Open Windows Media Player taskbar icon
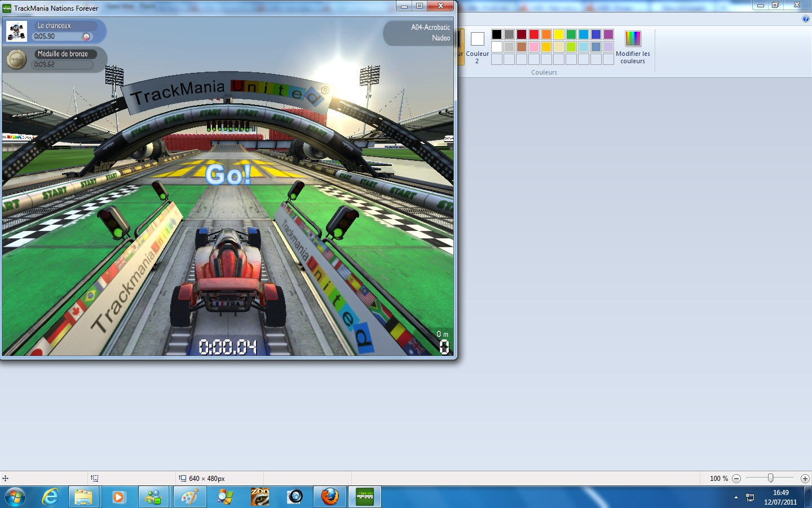This screenshot has height=508, width=812. click(118, 497)
